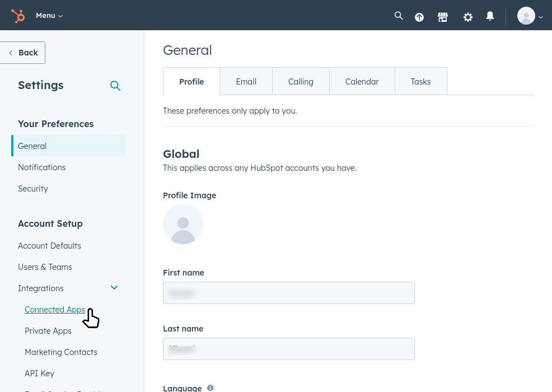Click the Back button
The image size is (552, 392).
(23, 53)
